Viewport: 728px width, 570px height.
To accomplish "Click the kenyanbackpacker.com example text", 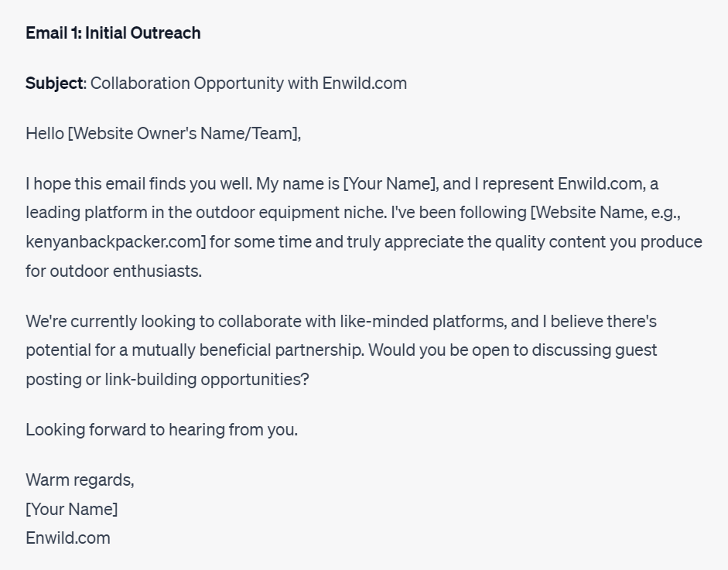I will point(116,241).
